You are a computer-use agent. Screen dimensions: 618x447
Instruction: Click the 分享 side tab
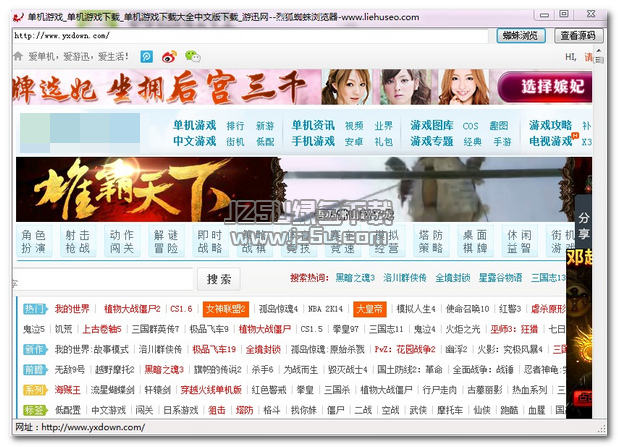point(584,226)
